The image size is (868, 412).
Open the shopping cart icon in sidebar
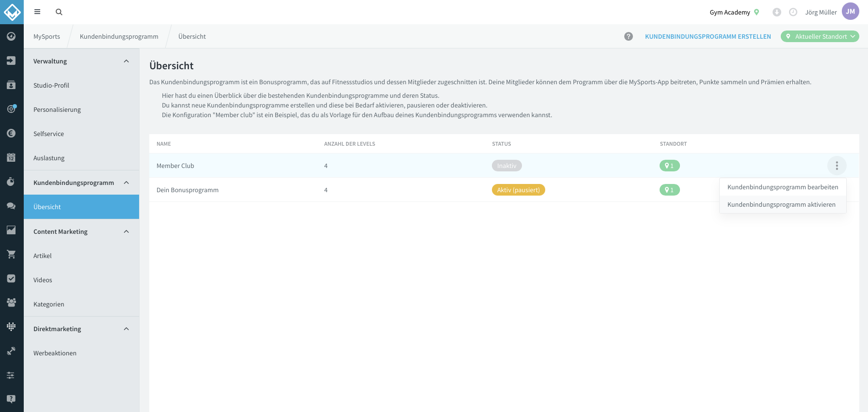(11, 254)
